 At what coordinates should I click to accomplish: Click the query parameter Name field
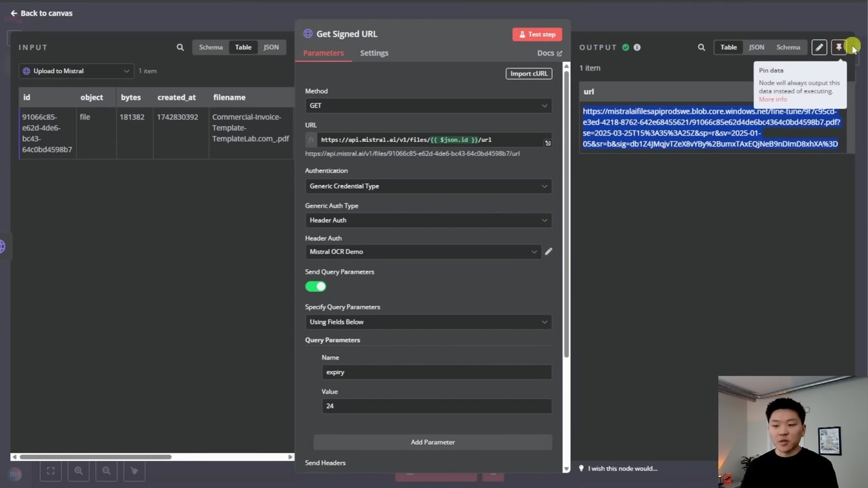pyautogui.click(x=437, y=372)
